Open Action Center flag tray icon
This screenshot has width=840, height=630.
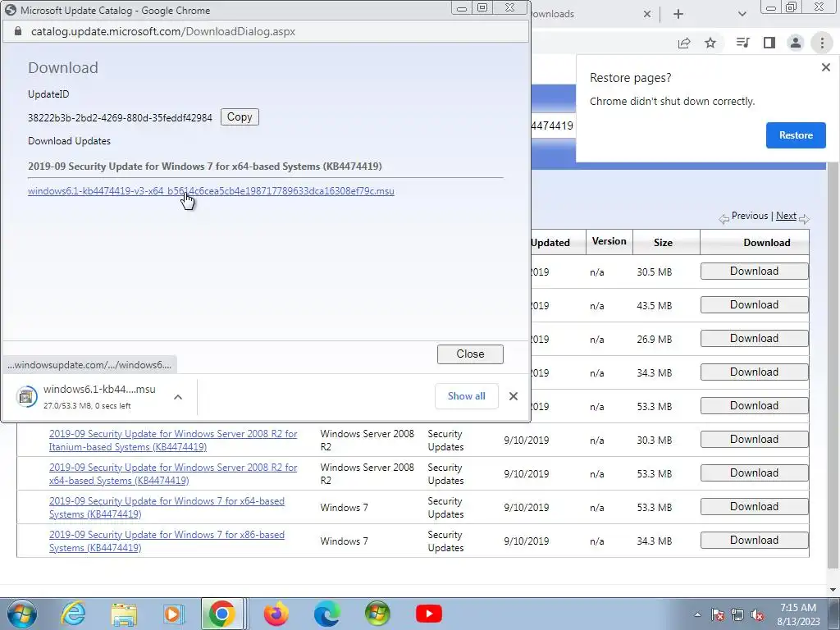(718, 614)
